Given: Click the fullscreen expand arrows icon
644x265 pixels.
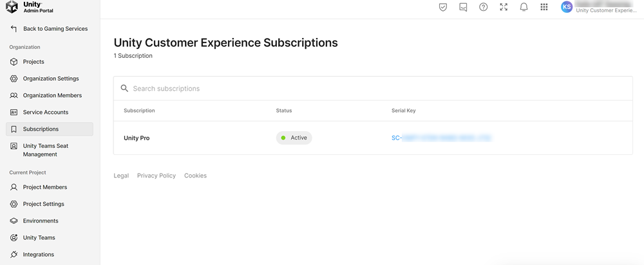Looking at the screenshot, I should click(x=504, y=7).
